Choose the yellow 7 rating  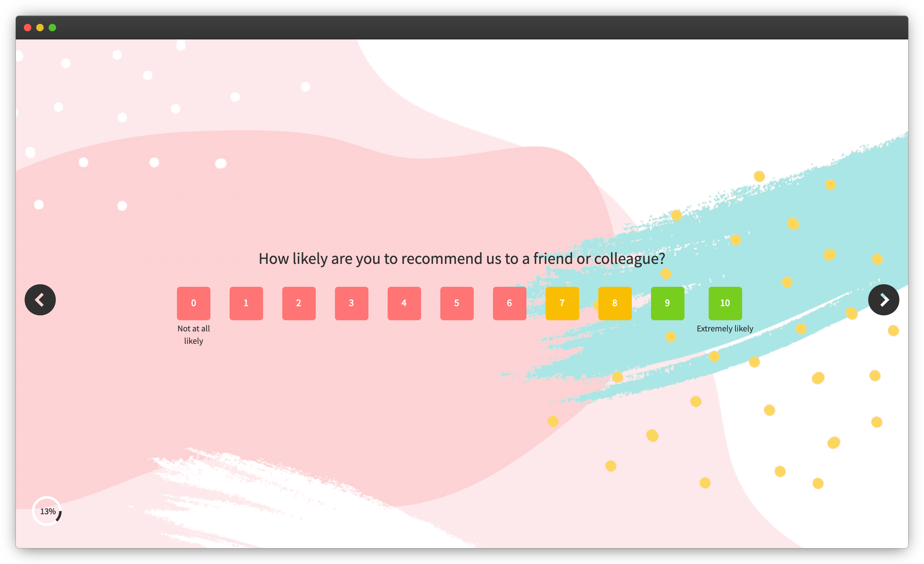(562, 303)
